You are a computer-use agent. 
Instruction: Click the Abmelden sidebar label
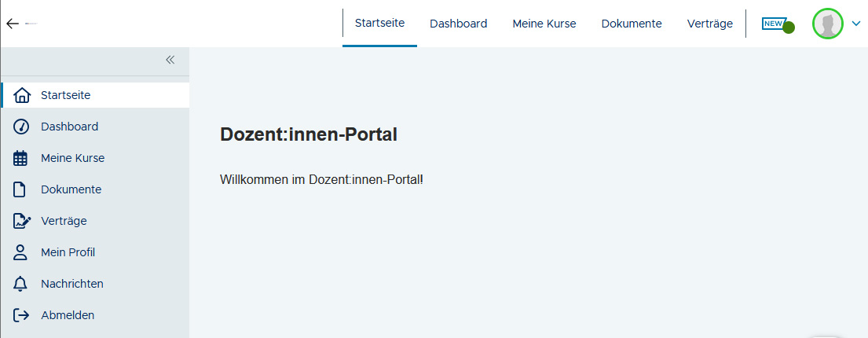(68, 315)
